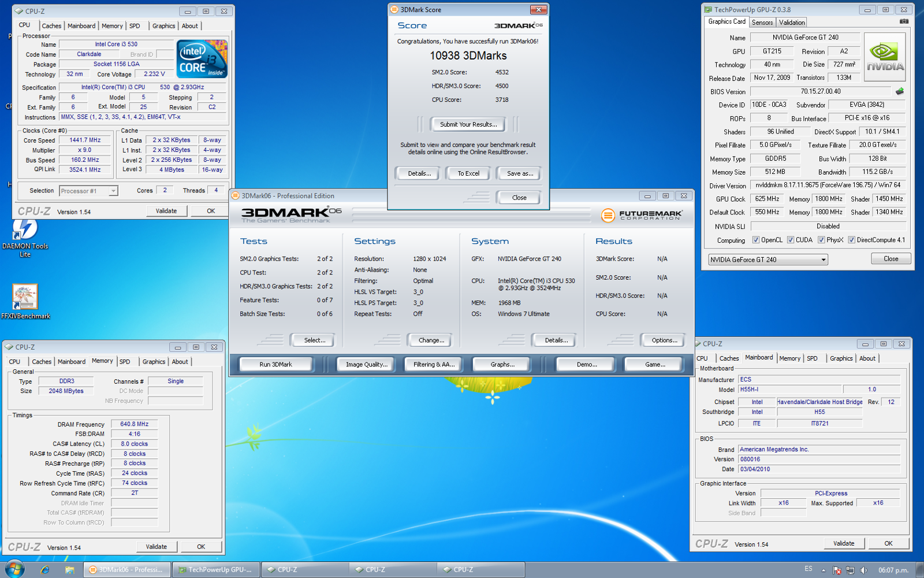Click the Core Speed value 1441.7 MHz
This screenshot has height=578, width=924.
coord(85,140)
